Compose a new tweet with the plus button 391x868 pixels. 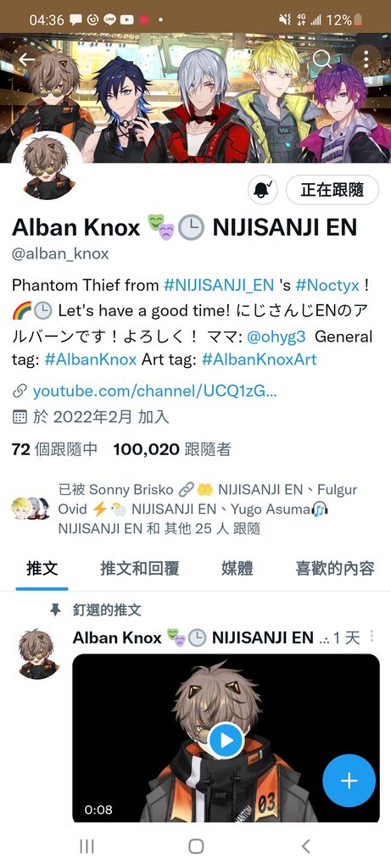pos(349,781)
